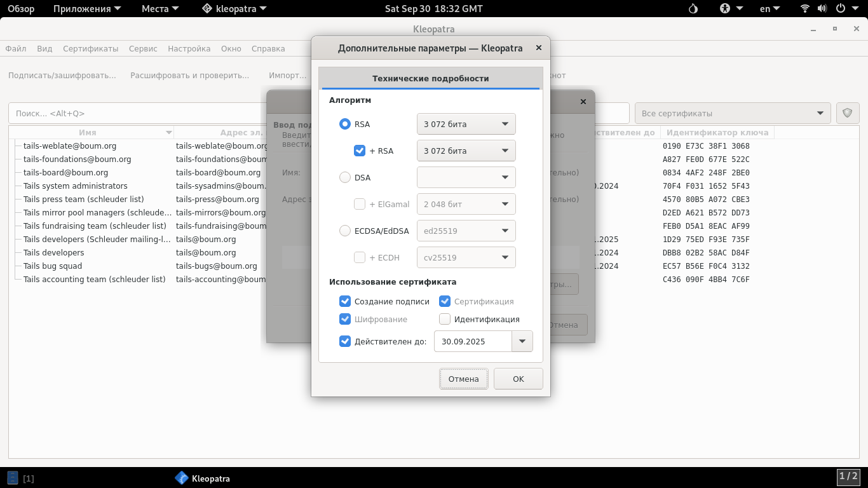Click the power icon in top bar
This screenshot has height=488, width=868.
point(841,9)
